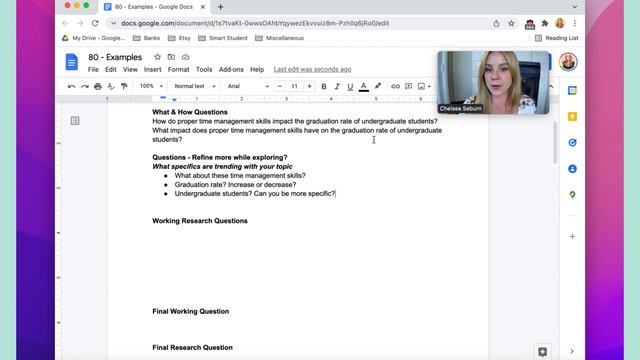Open the File menu
Viewport: 640px width, 360px height.
[93, 69]
